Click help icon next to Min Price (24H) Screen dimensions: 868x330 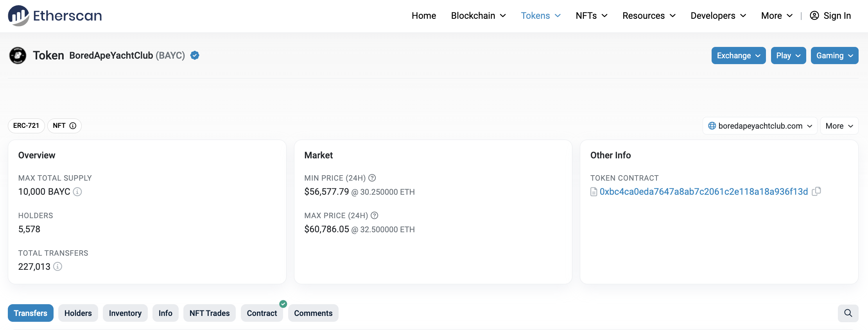click(x=372, y=178)
